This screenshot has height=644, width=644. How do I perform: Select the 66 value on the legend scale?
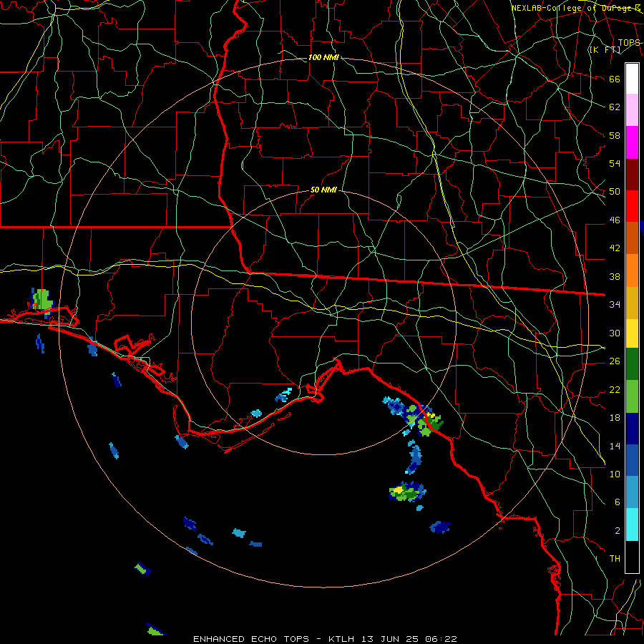(x=615, y=79)
